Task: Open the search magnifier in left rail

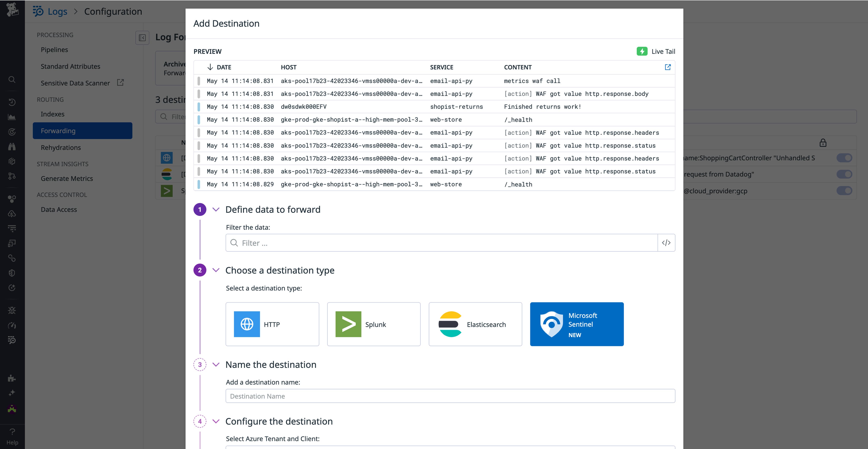Action: pos(12,79)
